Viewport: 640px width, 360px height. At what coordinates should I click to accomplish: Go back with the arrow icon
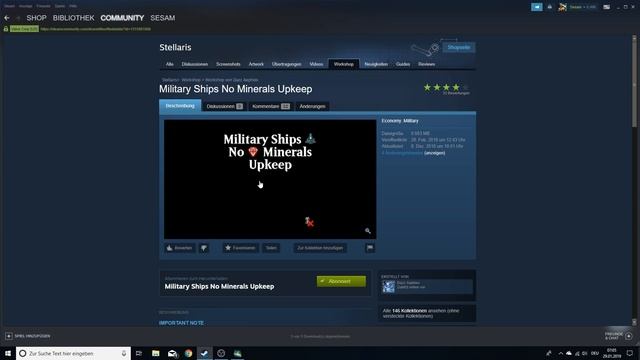(7, 18)
